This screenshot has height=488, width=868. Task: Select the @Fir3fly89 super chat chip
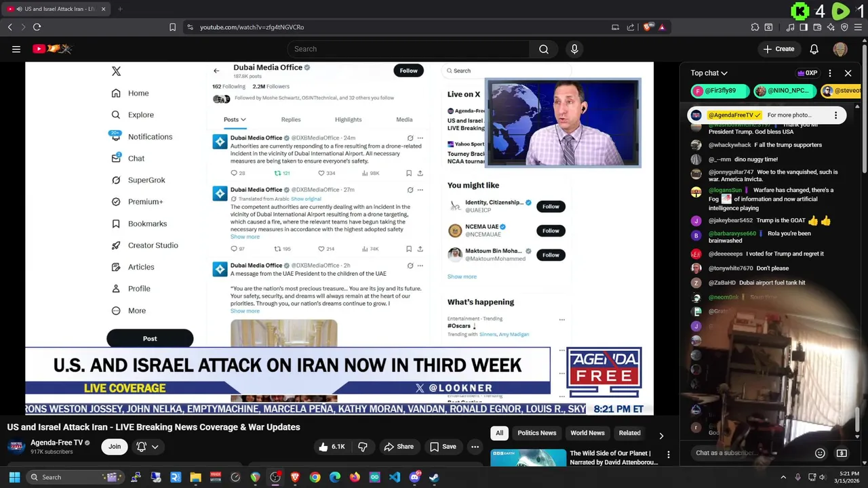pyautogui.click(x=720, y=91)
